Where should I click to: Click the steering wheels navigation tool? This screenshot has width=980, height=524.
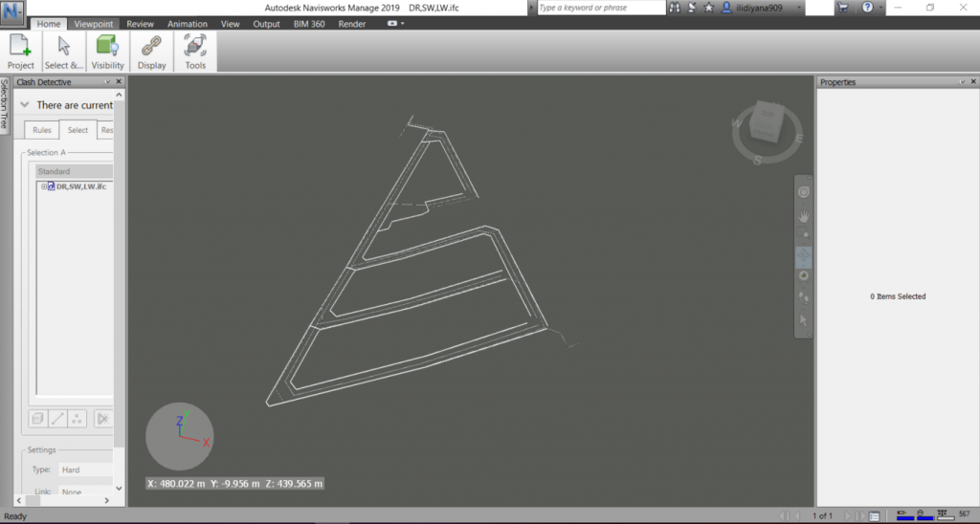pos(804,192)
